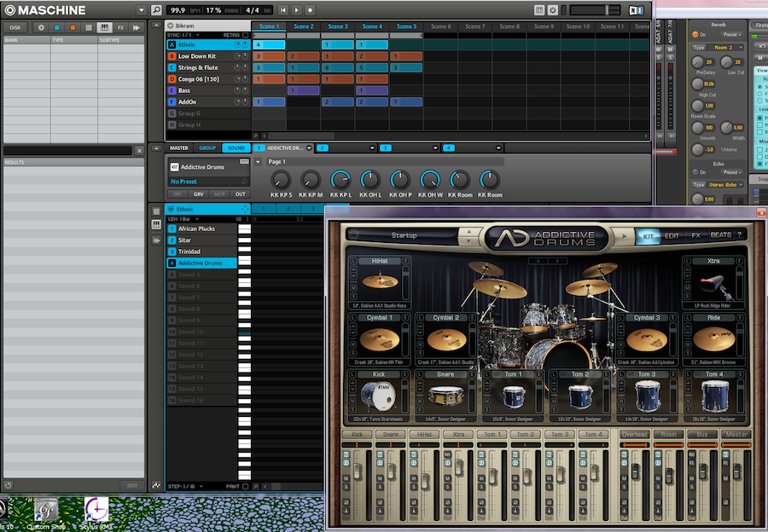The width and height of the screenshot is (768, 532).
Task: Select the Patterns grid filter icon in browser
Action: click(x=89, y=28)
